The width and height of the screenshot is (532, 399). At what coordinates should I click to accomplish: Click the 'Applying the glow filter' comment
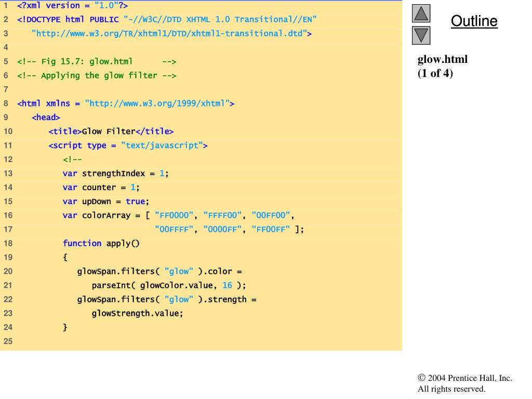[97, 75]
